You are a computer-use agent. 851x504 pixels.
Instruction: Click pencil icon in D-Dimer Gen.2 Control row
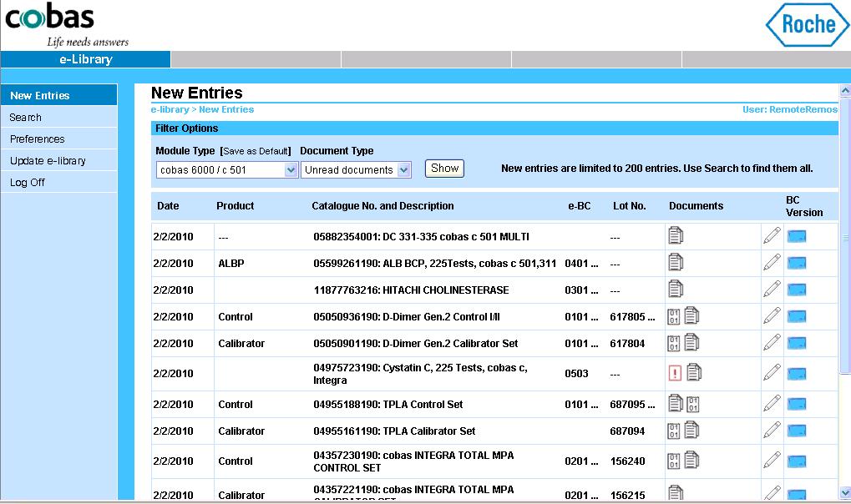[772, 315]
